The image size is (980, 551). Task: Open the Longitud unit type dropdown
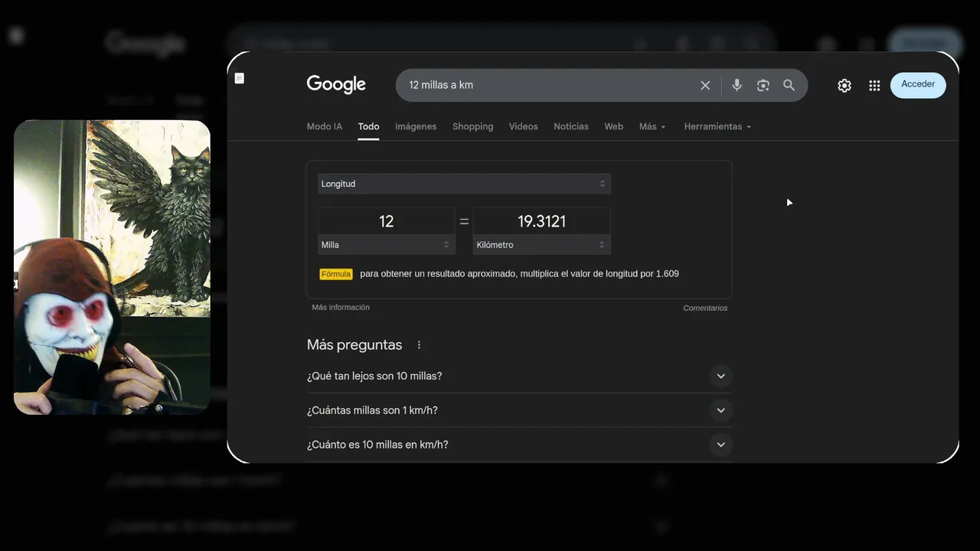pos(464,184)
